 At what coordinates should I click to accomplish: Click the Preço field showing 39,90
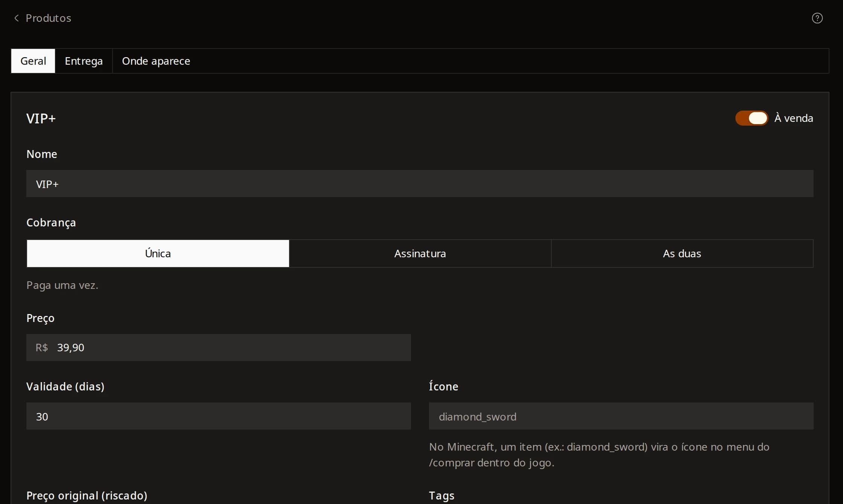pyautogui.click(x=219, y=348)
